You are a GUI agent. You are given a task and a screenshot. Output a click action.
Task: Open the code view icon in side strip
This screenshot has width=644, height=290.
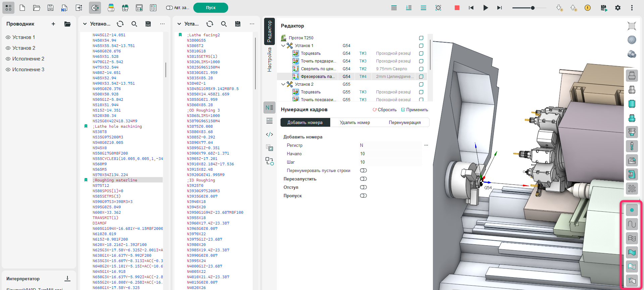(x=269, y=134)
